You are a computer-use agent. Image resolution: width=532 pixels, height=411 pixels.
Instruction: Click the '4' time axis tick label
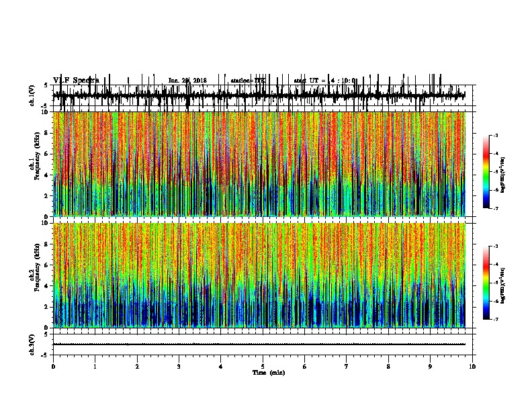point(221,367)
